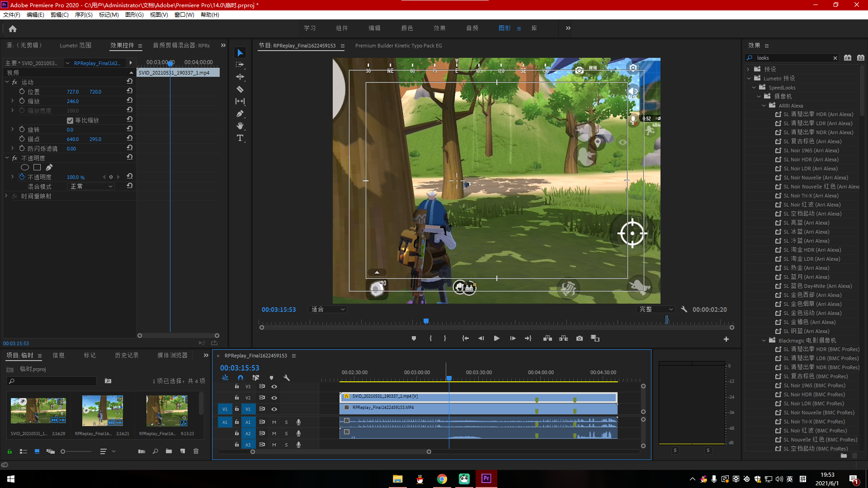Open timeline display settings wrench
This screenshot has width=868, height=488.
[x=287, y=378]
